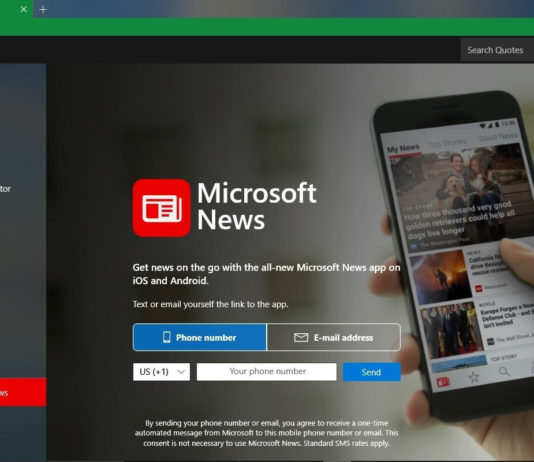Viewport: 534px width, 462px height.
Task: Click the phone icon in Phone number tab
Action: tap(167, 337)
